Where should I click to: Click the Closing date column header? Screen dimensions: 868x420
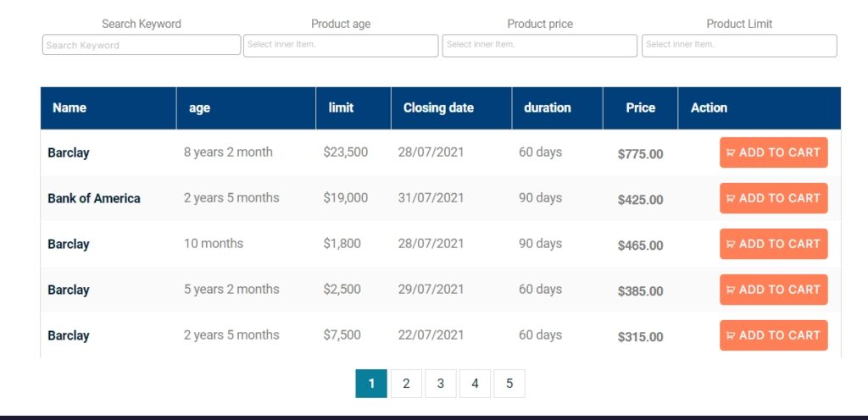point(438,108)
